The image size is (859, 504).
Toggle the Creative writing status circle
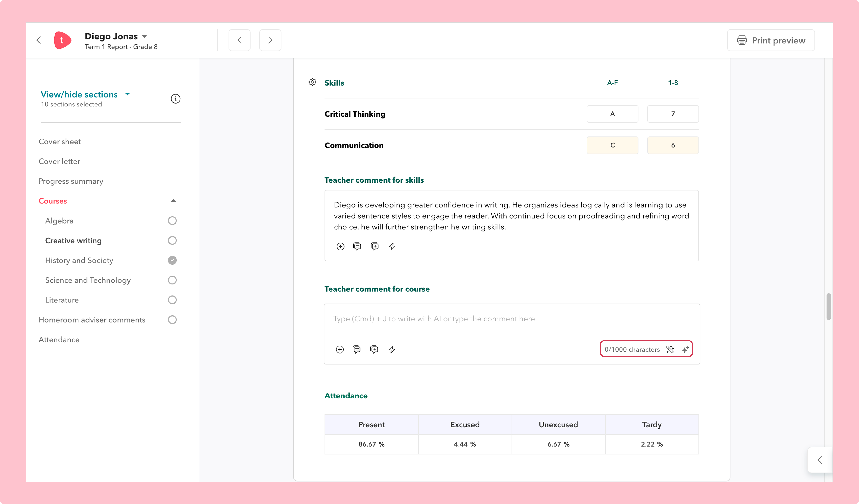coord(172,240)
